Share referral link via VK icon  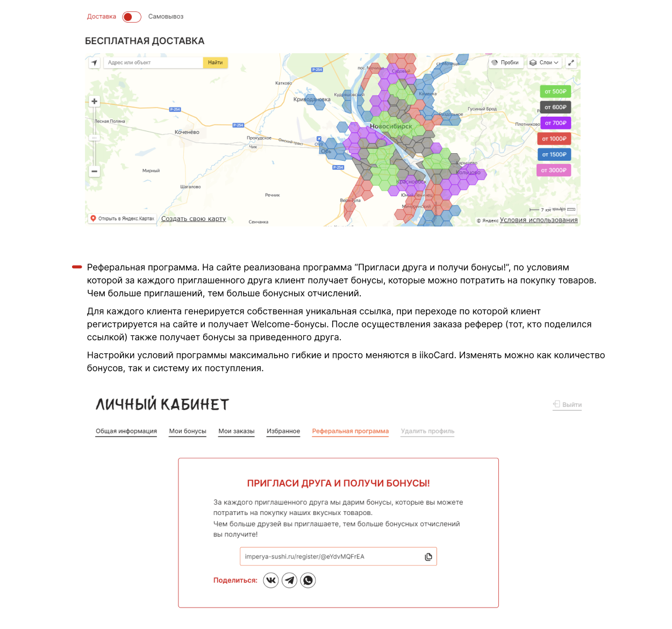(x=271, y=581)
